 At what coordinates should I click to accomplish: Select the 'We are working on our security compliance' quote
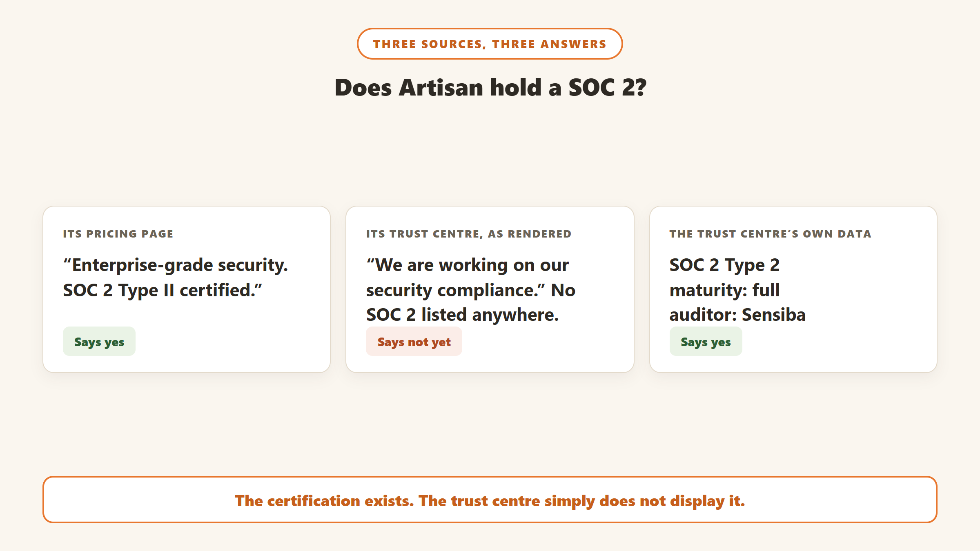pos(468,278)
